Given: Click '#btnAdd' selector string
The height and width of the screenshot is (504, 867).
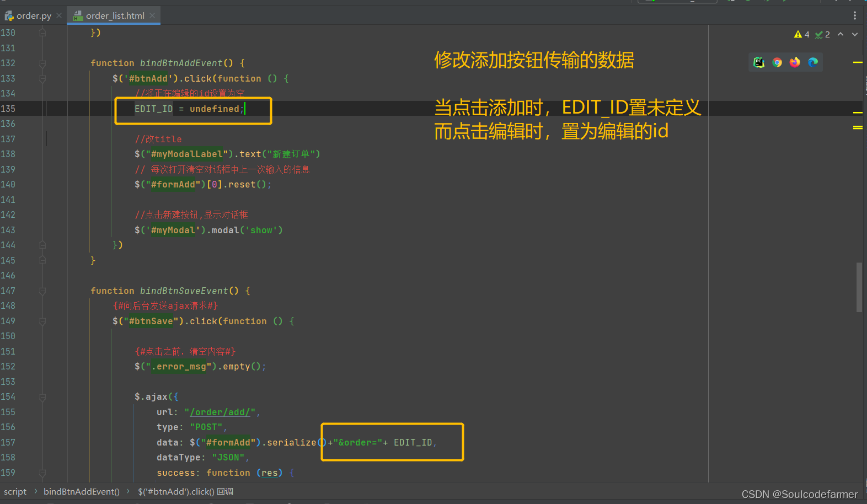Looking at the screenshot, I should click(148, 78).
